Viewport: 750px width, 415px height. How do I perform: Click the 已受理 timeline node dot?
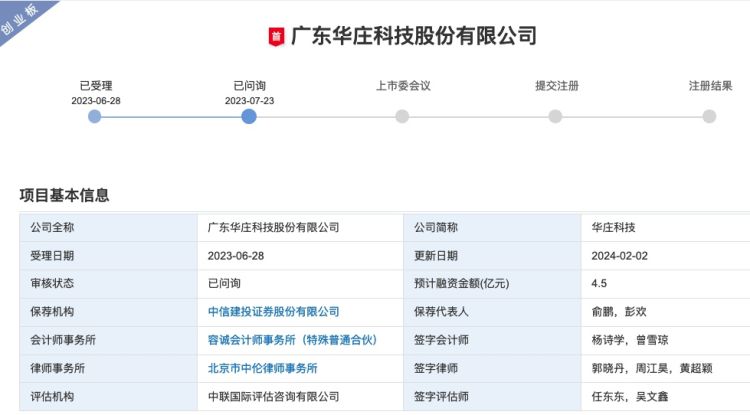tap(95, 116)
